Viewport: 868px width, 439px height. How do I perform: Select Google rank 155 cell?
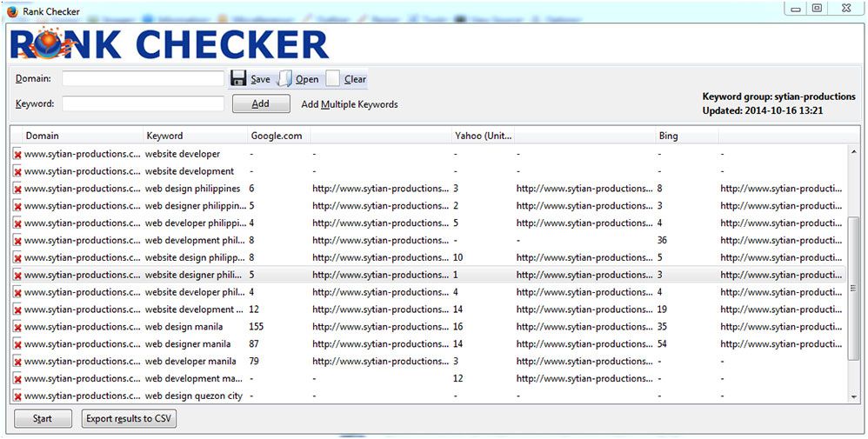[257, 327]
